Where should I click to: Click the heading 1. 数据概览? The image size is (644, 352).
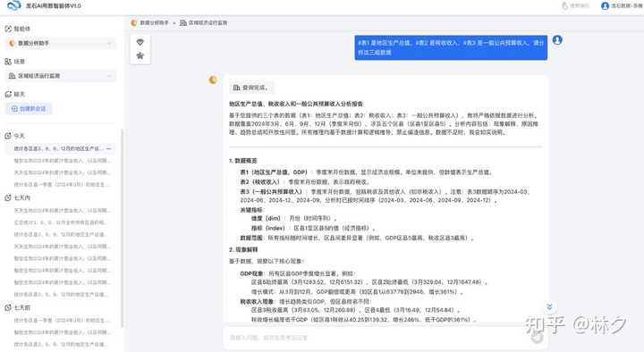242,161
